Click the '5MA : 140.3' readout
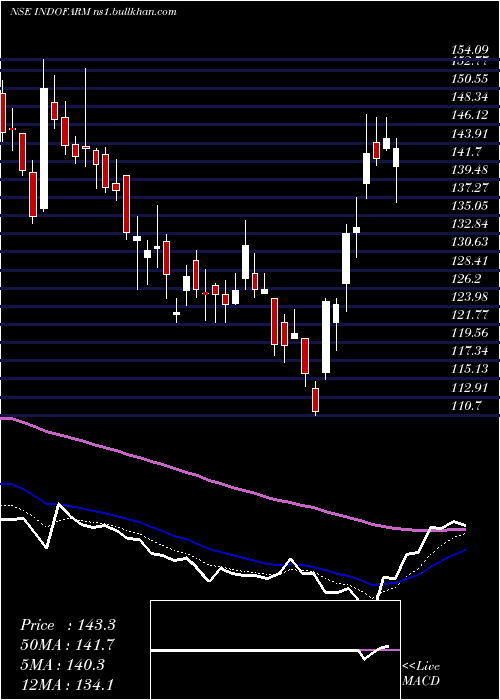Viewport: 500px width, 700px height. coord(62,665)
